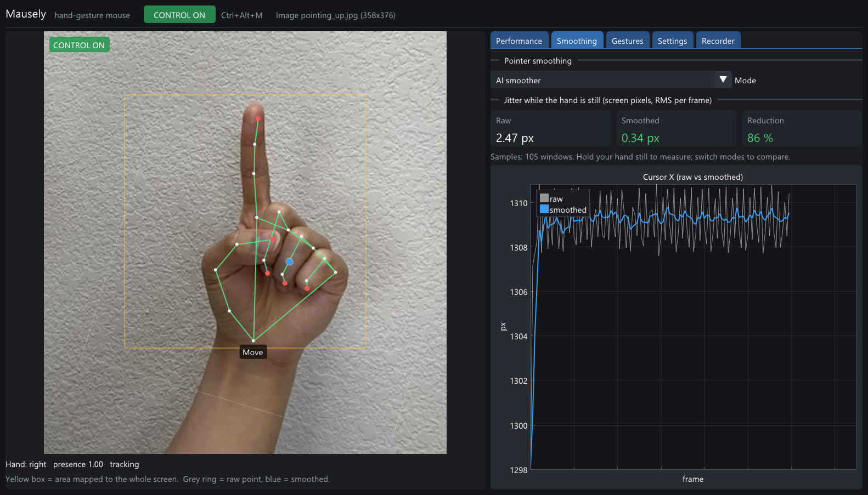Click the 1300 tick label on chart
868x495 pixels.
[518, 425]
